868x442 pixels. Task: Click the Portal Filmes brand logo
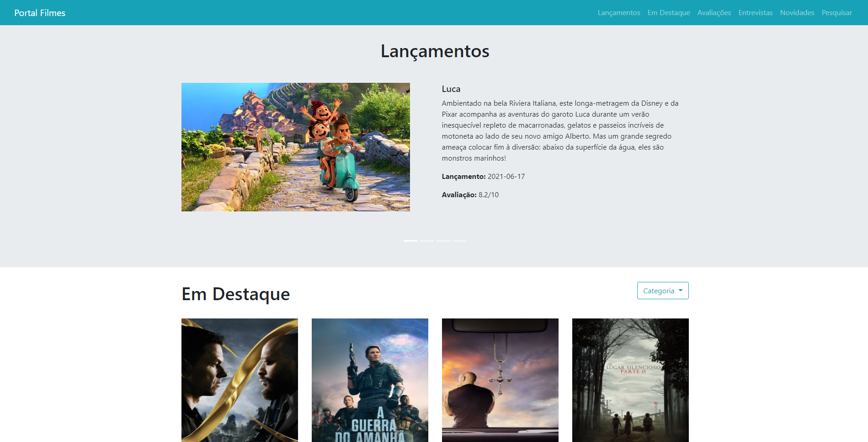tap(40, 13)
